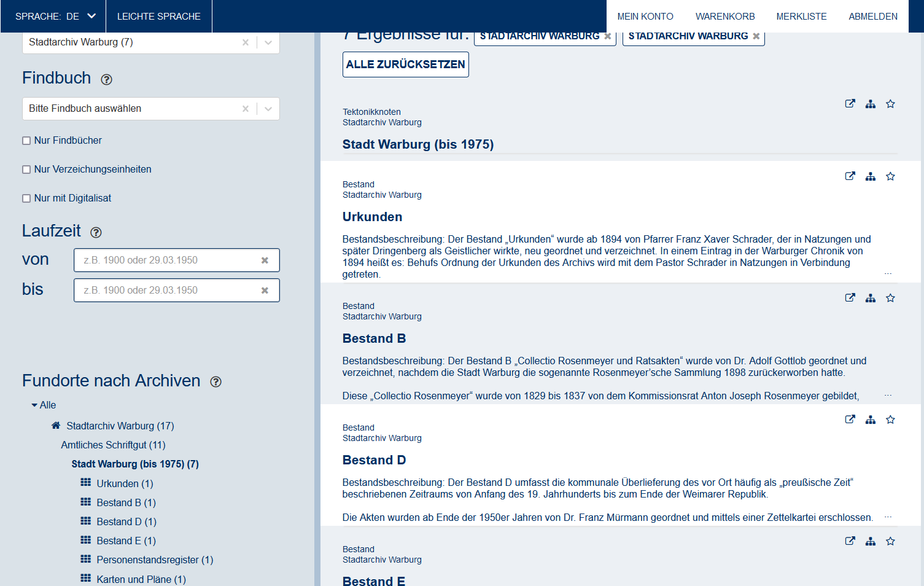Show tectonic hierarchy for Stadt Warburg (bis 1975)
This screenshot has height=586, width=924.
871,104
